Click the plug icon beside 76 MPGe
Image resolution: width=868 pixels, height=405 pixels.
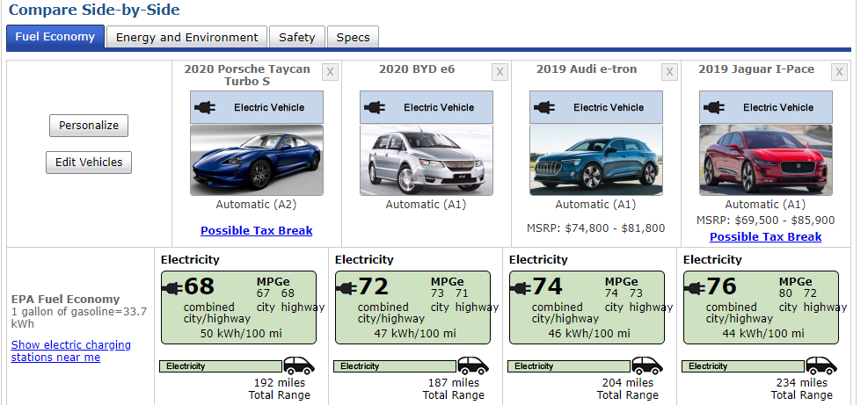tap(695, 288)
